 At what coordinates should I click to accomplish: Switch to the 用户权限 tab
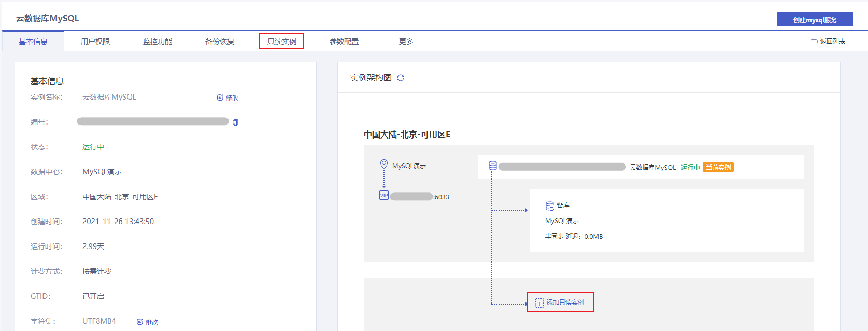click(x=95, y=42)
